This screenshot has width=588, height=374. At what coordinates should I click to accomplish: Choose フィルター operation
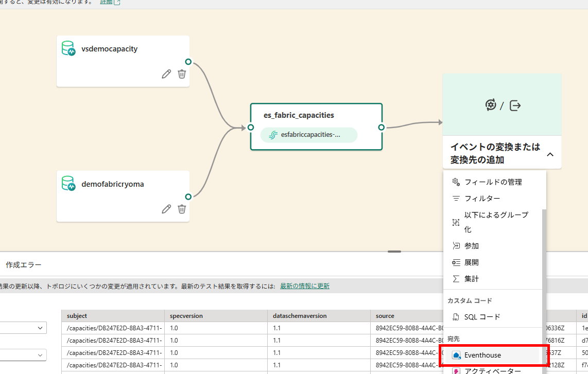click(493, 198)
